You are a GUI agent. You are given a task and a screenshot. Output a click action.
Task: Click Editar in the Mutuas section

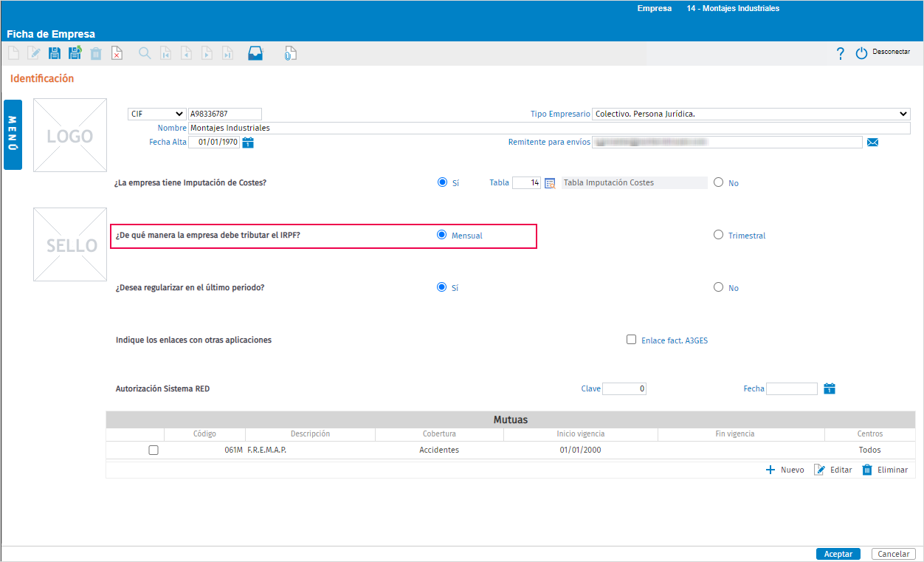tap(833, 470)
